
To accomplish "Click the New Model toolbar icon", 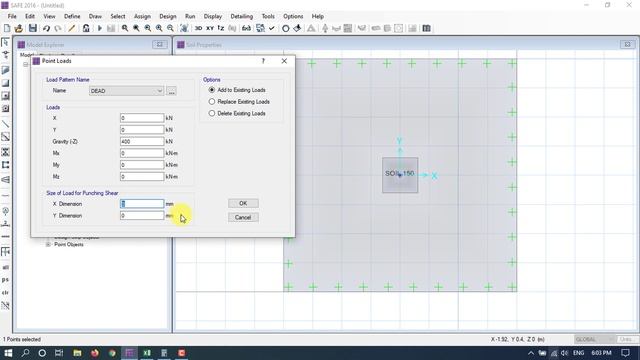I will [x=7, y=28].
